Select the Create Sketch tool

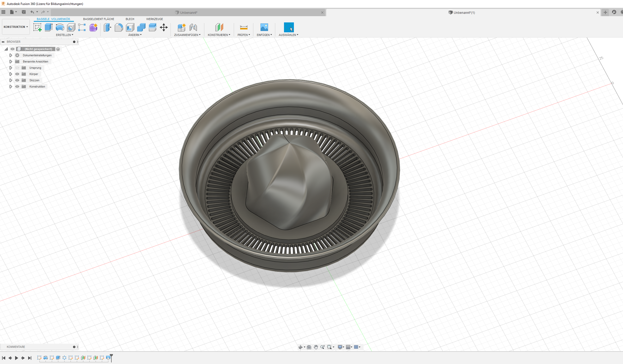tap(38, 27)
